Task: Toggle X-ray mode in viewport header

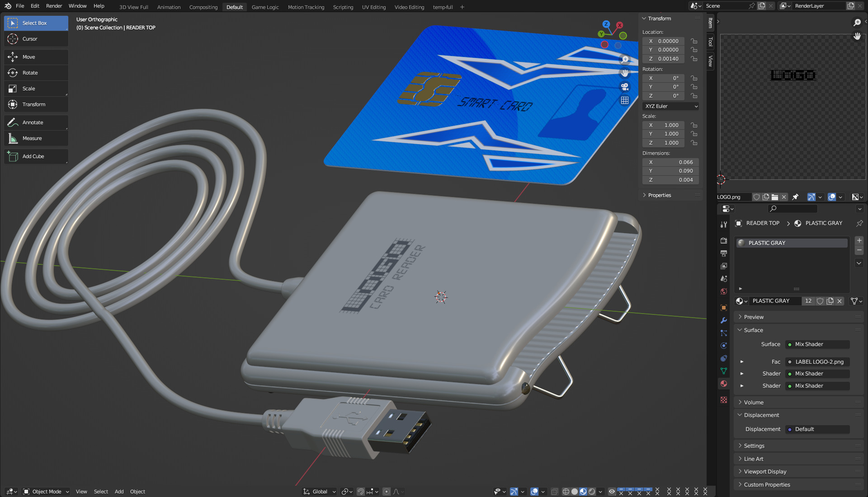Action: pyautogui.click(x=555, y=492)
